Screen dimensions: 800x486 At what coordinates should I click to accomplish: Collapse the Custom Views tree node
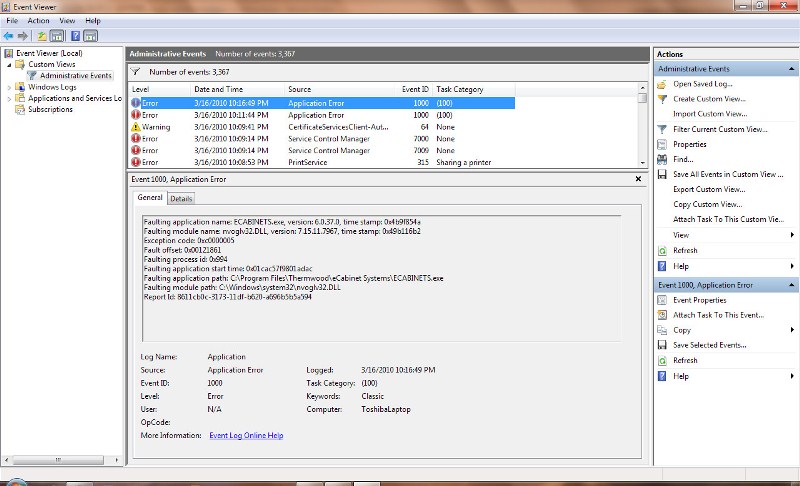pos(9,65)
